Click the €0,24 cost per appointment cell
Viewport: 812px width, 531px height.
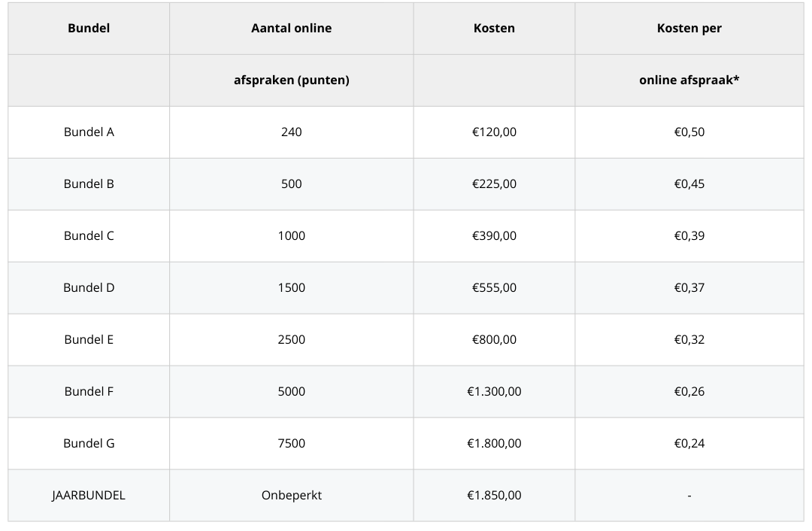689,444
